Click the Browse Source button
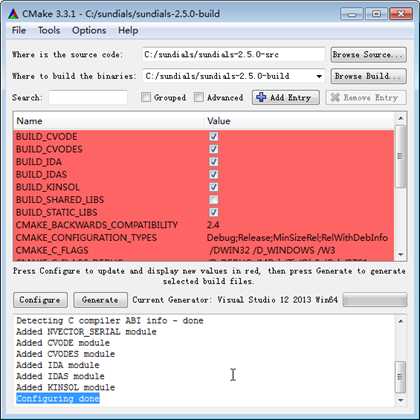The height and width of the screenshot is (420, 420). 368,55
